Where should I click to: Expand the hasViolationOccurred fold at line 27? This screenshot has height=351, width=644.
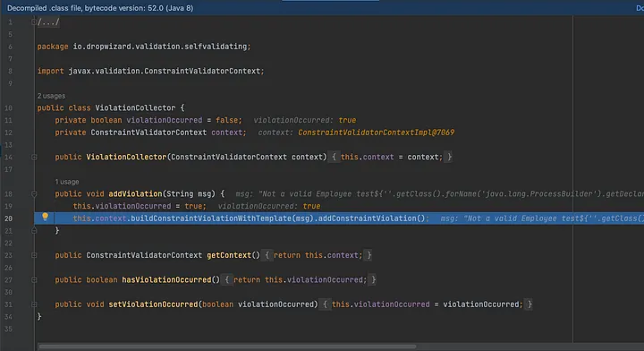(34, 280)
